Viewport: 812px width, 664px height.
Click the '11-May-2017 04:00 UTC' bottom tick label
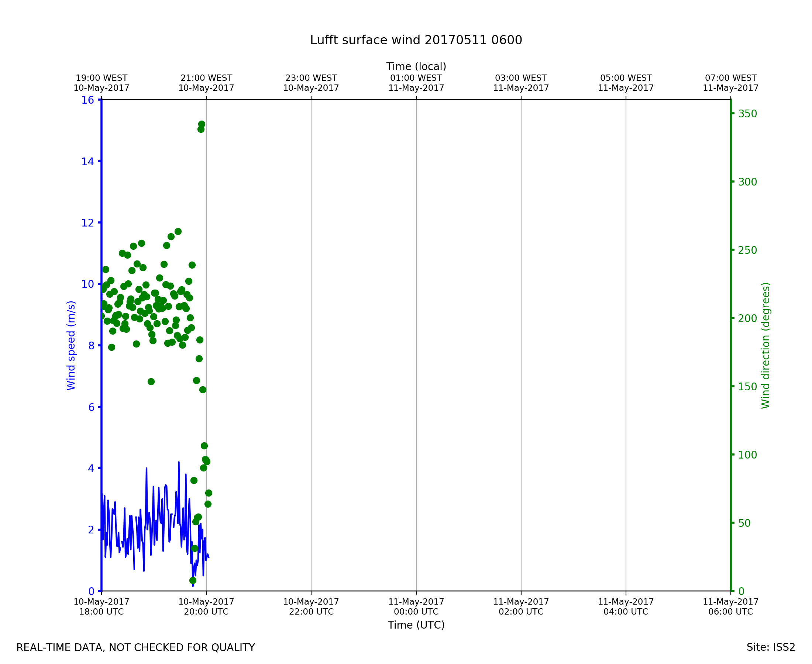(x=626, y=606)
